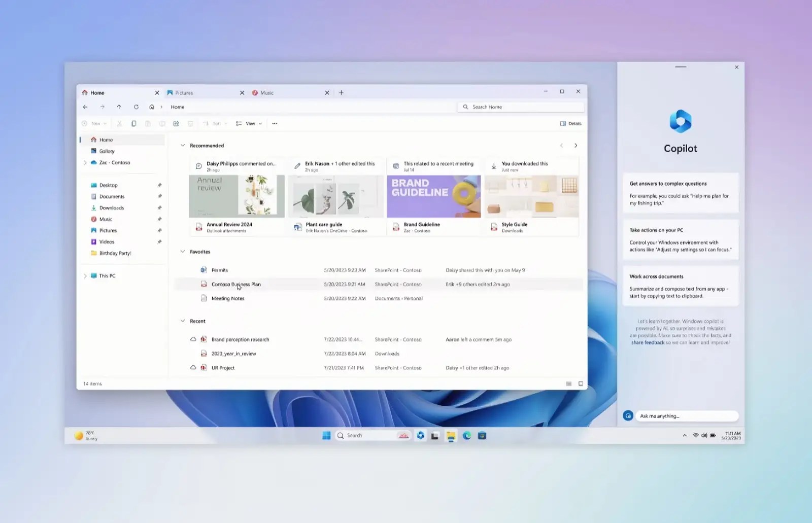Image resolution: width=812 pixels, height=523 pixels.
Task: Click the Ask me anything input field
Action: coord(687,415)
